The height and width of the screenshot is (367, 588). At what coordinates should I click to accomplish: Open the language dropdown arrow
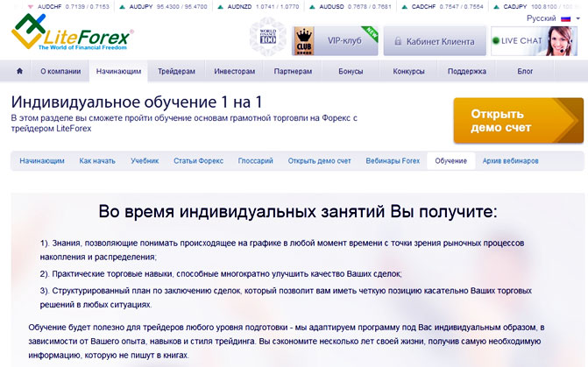coord(578,18)
